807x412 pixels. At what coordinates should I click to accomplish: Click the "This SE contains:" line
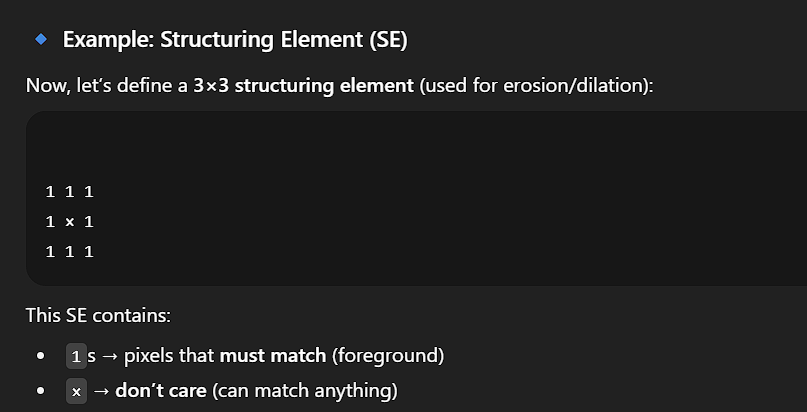tap(98, 315)
